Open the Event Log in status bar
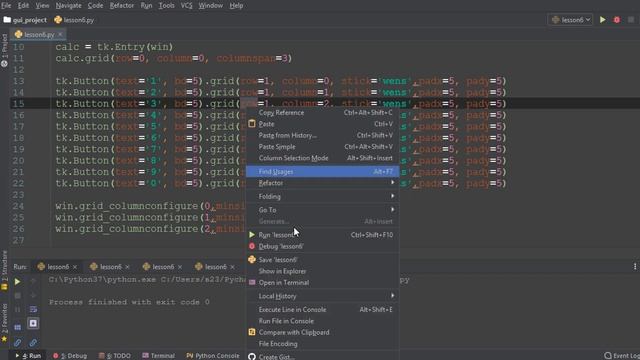Viewport: 640px width, 360px height. (622, 356)
